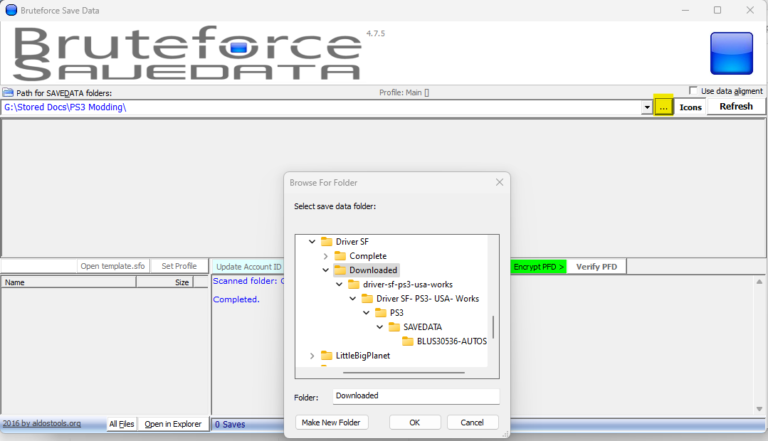Select the SAVEDATA tree row

(x=422, y=327)
